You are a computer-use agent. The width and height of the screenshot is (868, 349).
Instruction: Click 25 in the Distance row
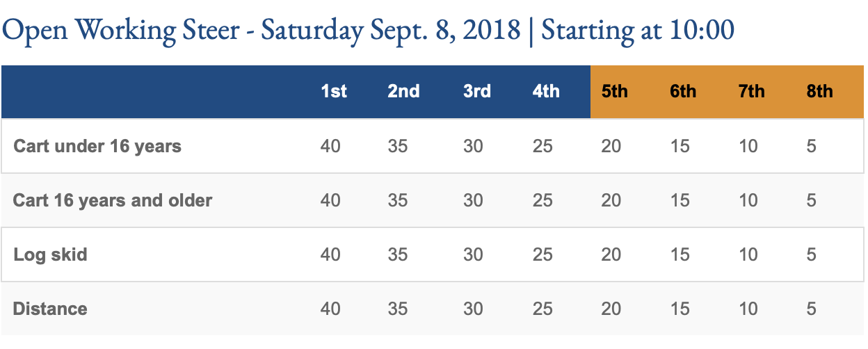542,309
